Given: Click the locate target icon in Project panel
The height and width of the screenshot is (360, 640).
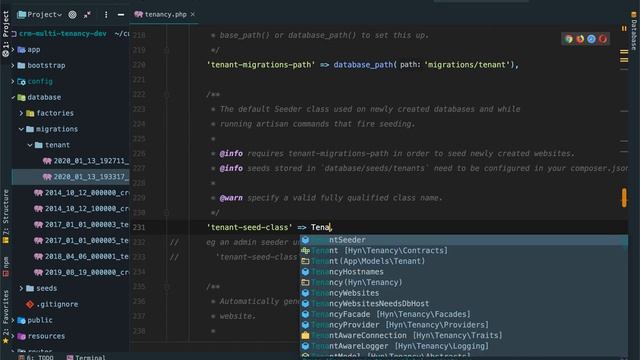Looking at the screenshot, I should (x=72, y=15).
